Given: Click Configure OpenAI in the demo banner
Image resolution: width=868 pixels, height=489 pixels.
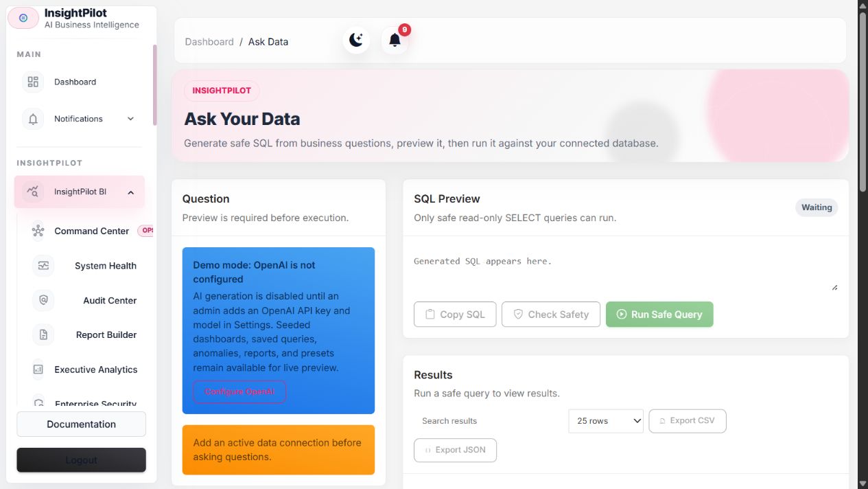Looking at the screenshot, I should click(239, 391).
